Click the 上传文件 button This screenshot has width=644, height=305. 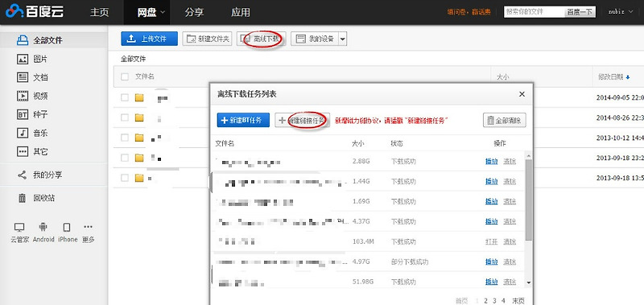tap(150, 39)
